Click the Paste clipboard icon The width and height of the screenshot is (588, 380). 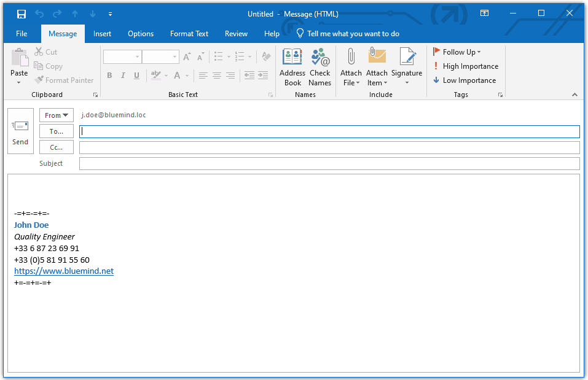click(19, 58)
